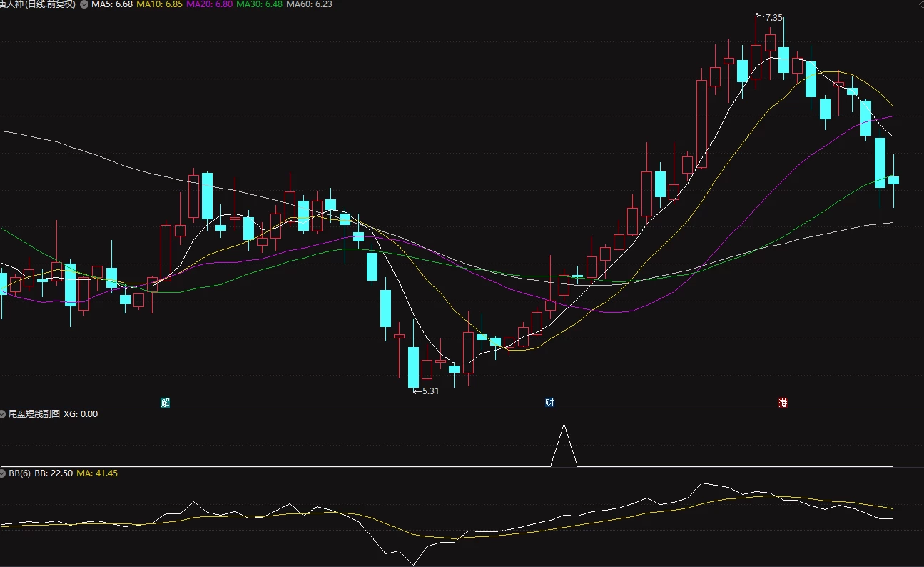Click the 7.35 high price annotation
Screen dimensions: 924x567
click(773, 18)
